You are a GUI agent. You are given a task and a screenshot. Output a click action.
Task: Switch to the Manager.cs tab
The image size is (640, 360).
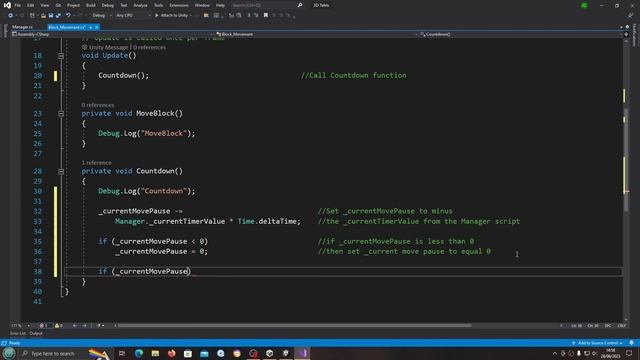22,27
